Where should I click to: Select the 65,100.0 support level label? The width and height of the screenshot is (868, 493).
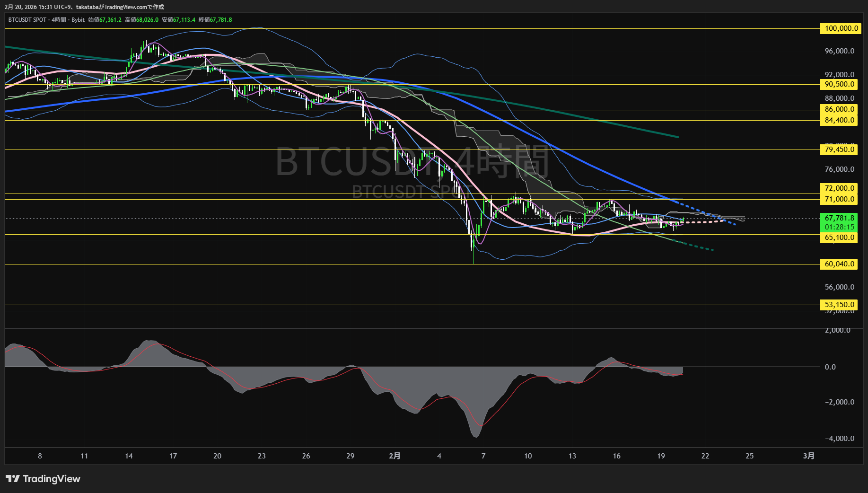(839, 238)
